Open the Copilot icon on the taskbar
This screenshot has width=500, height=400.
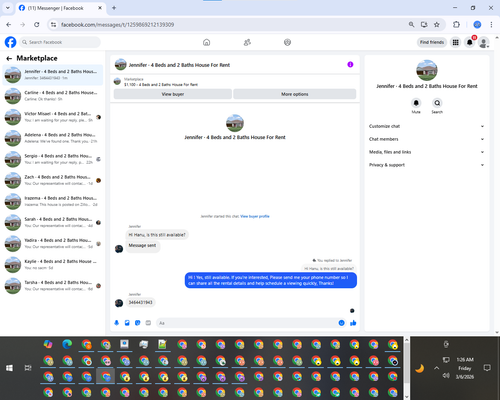(48, 344)
